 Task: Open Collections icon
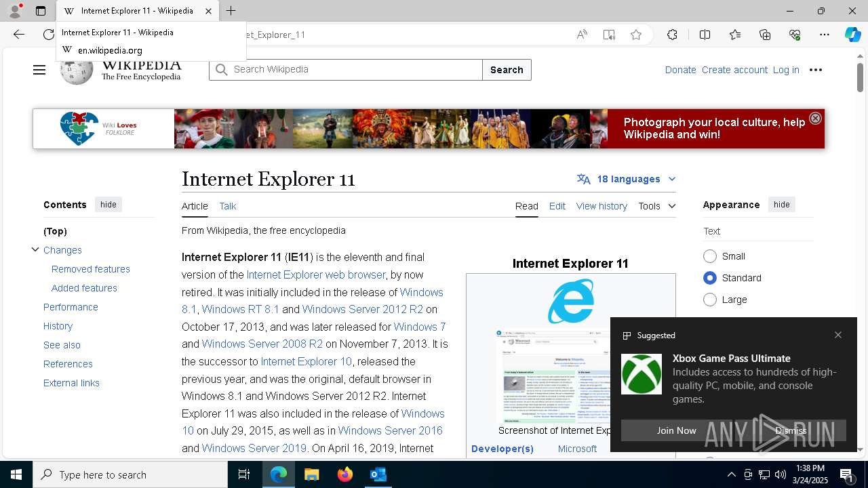(x=765, y=35)
